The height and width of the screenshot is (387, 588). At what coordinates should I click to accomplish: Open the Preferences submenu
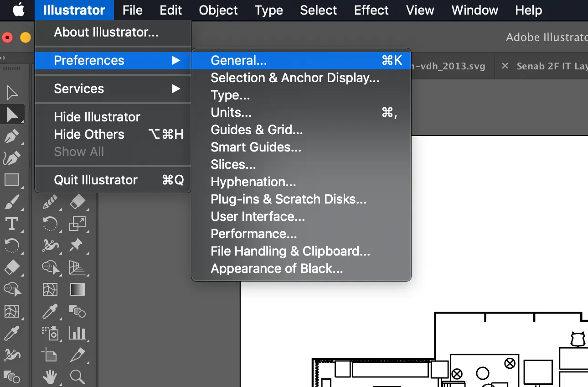(x=89, y=60)
